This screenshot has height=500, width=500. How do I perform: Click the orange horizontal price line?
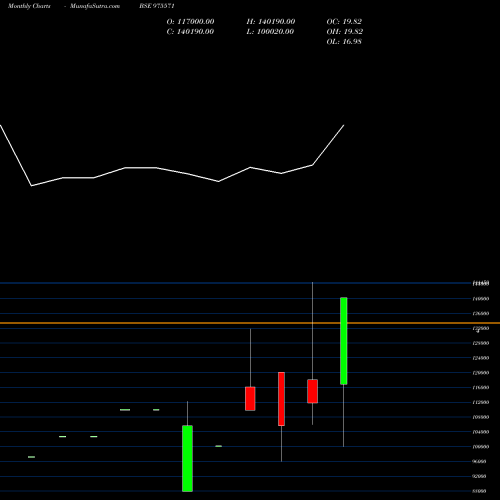point(250,323)
